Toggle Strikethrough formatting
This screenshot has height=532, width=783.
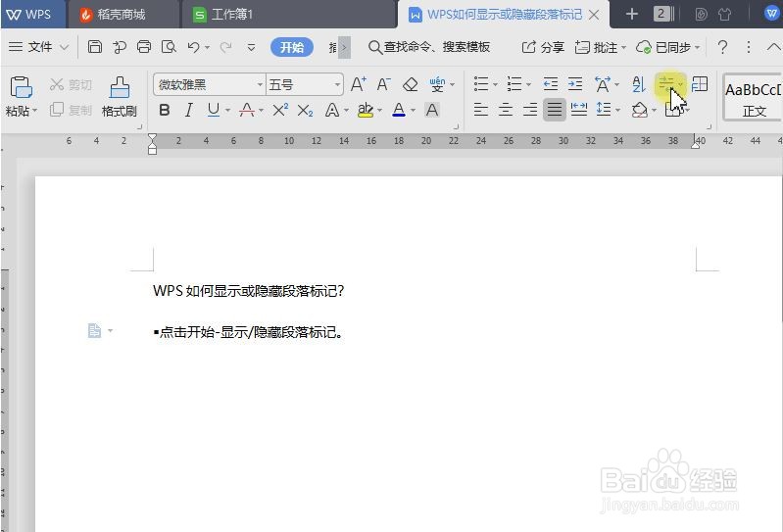(x=247, y=110)
